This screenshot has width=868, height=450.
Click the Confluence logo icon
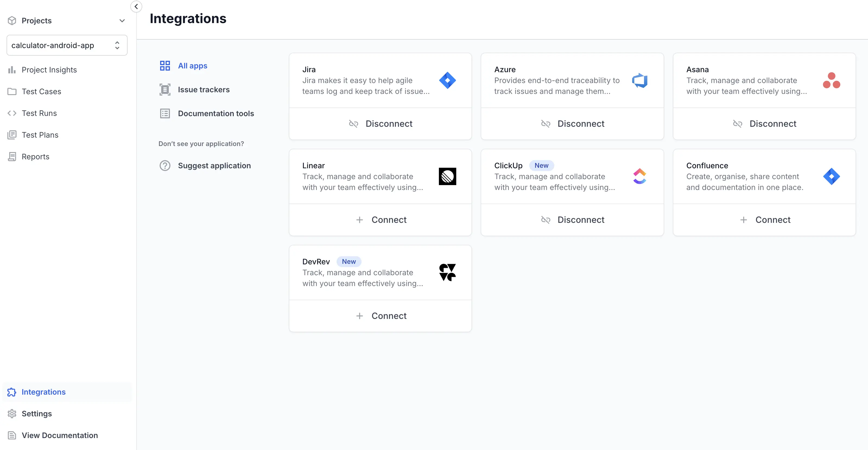click(831, 176)
